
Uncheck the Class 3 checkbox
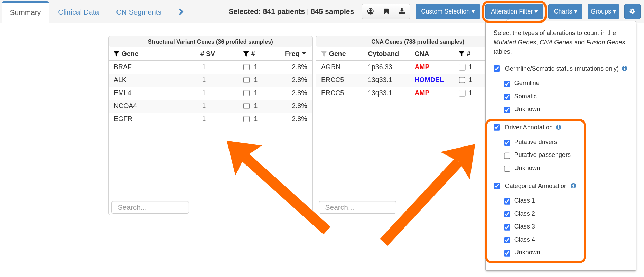click(x=507, y=227)
